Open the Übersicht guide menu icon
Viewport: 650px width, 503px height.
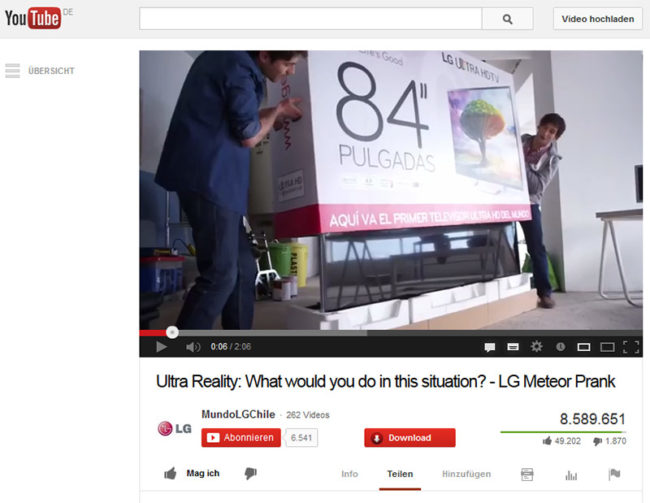tap(12, 71)
